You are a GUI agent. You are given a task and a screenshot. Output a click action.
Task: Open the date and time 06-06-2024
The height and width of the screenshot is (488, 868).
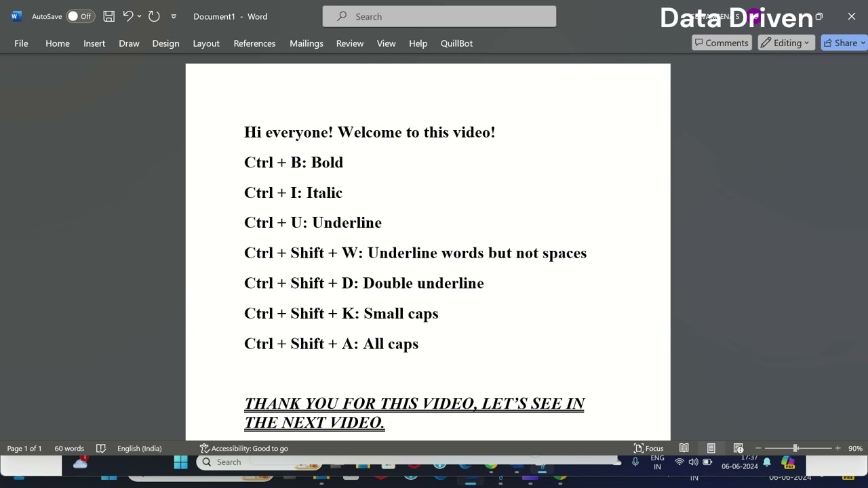739,462
